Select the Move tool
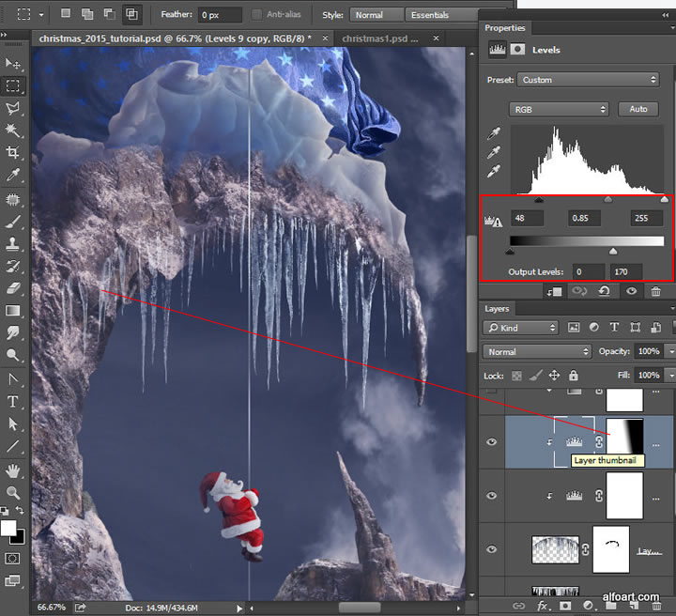 coord(13,63)
